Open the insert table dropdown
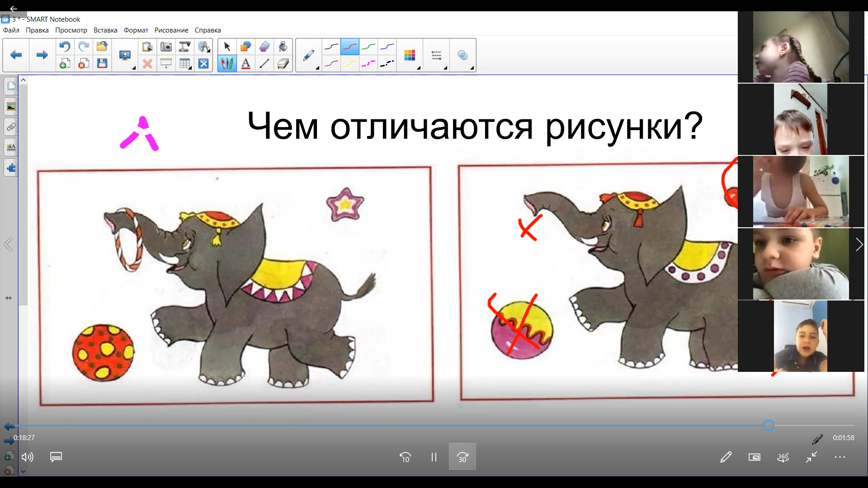The image size is (868, 488). tap(185, 64)
